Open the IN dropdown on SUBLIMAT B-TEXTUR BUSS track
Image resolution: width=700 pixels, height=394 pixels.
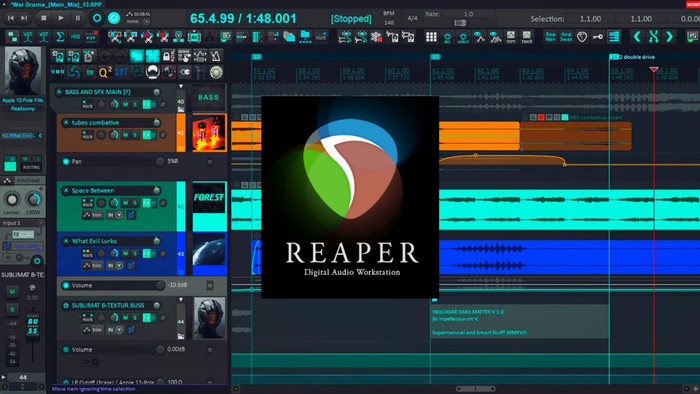coord(115,330)
